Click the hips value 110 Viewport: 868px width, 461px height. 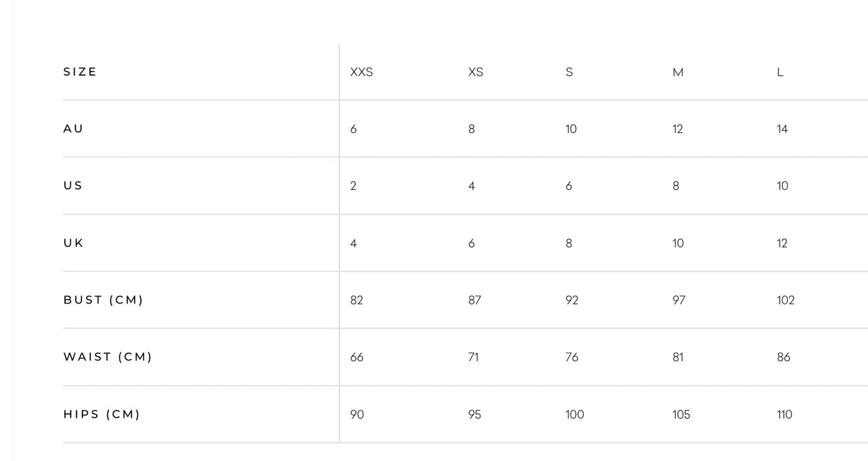(x=784, y=415)
